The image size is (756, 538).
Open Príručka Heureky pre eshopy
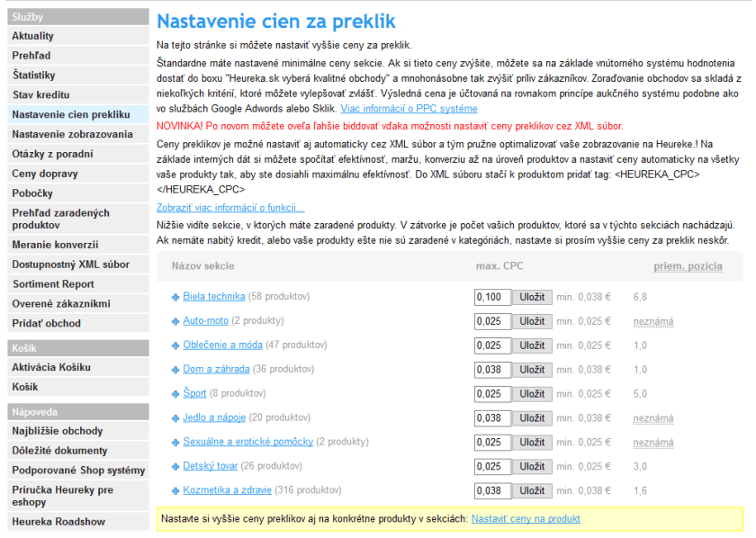(78, 496)
